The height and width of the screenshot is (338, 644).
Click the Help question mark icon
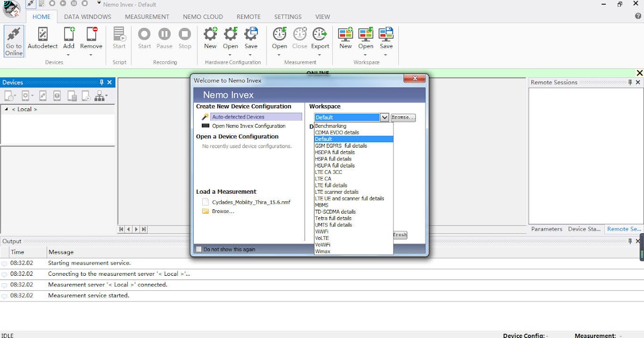(x=638, y=16)
